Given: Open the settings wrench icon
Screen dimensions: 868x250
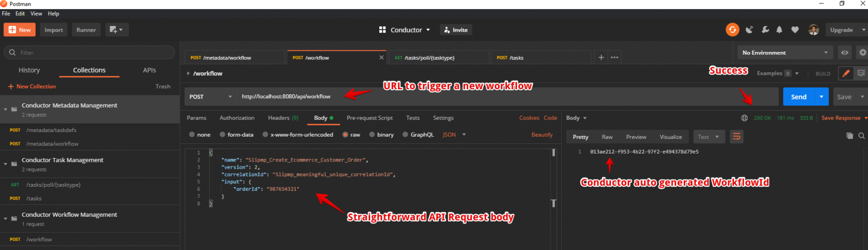Looking at the screenshot, I should click(765, 30).
